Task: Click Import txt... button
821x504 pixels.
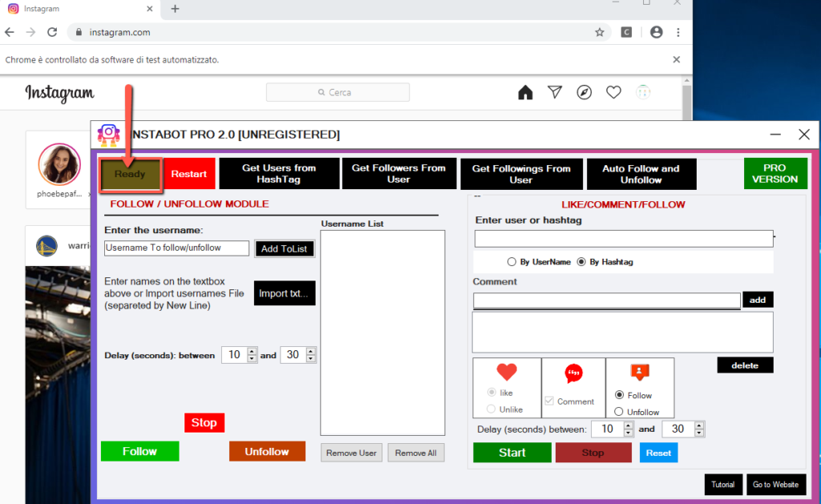Action: click(x=285, y=293)
